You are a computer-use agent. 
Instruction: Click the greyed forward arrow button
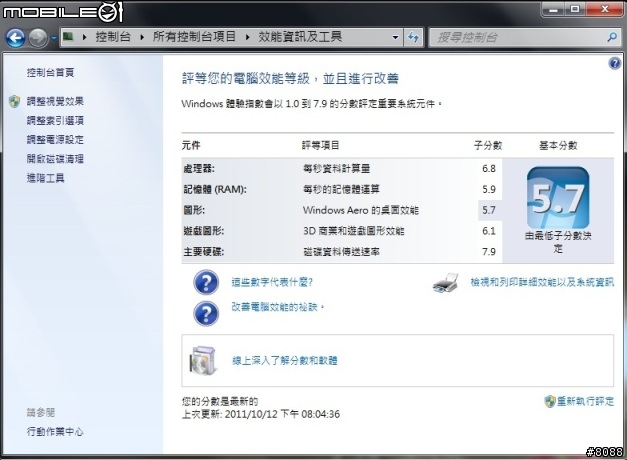(38, 38)
